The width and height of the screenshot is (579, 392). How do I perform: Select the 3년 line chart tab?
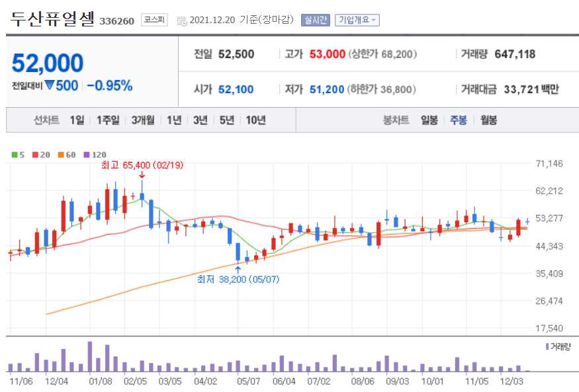point(200,120)
